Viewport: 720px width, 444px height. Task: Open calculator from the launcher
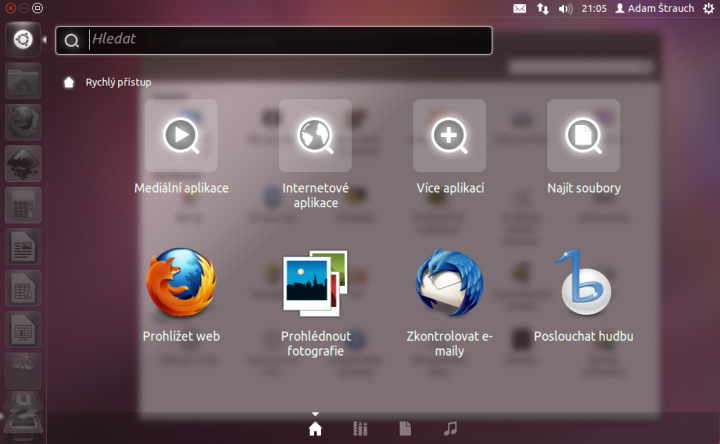click(23, 205)
